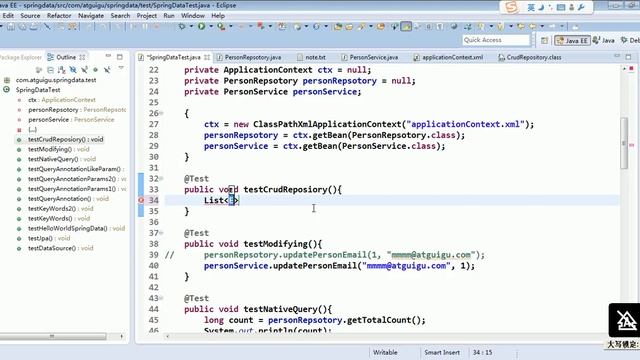This screenshot has height=360, width=640.
Task: Select testCrudReposiory() method in Outline
Action: pos(66,139)
